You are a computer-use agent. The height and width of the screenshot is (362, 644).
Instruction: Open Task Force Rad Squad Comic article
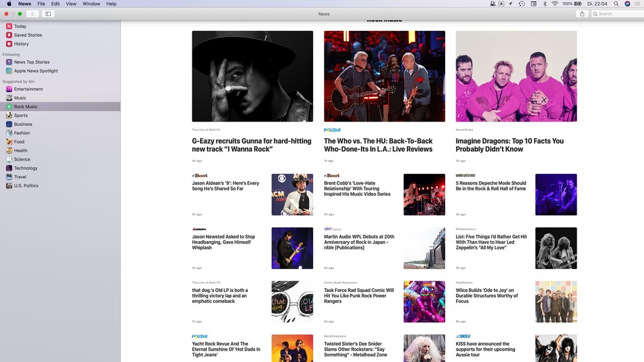359,296
